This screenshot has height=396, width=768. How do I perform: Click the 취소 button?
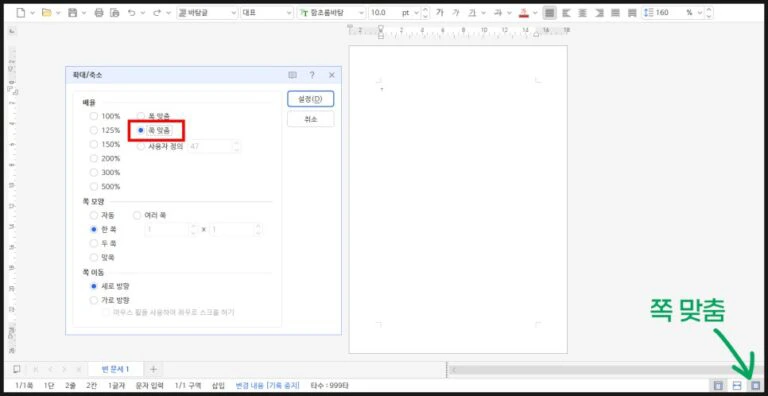[311, 119]
